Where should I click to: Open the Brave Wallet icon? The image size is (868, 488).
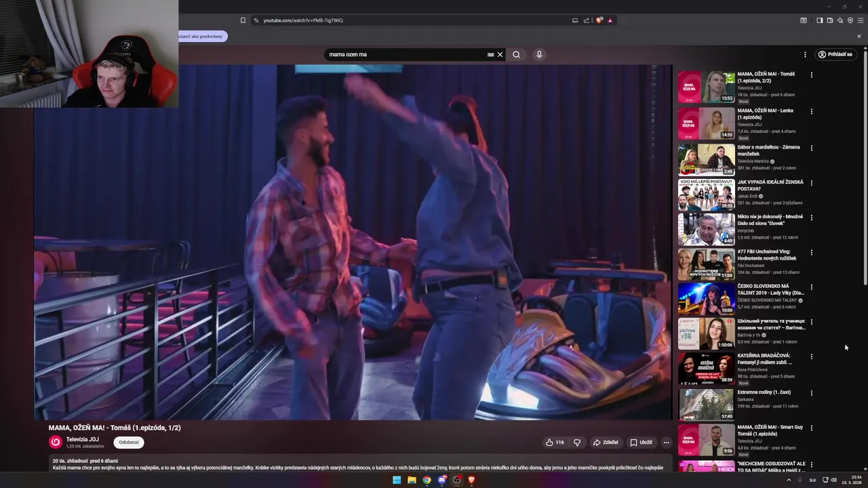click(829, 20)
